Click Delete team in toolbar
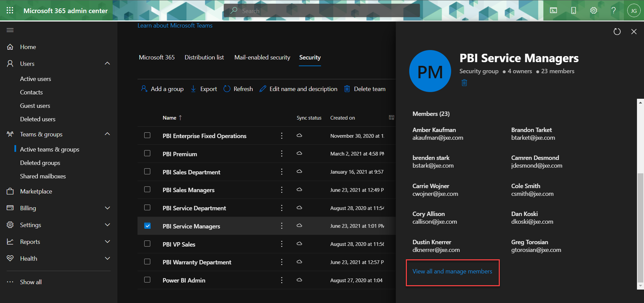 click(365, 89)
